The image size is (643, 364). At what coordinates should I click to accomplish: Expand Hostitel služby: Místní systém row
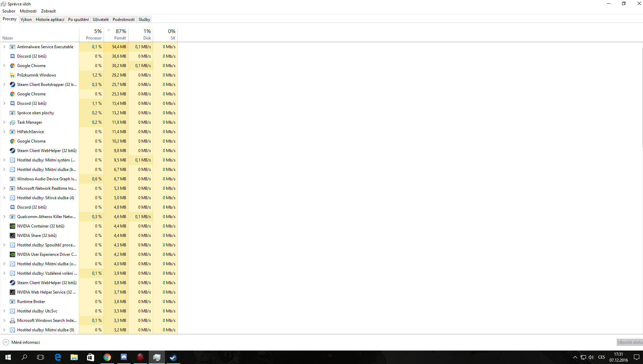pyautogui.click(x=4, y=160)
